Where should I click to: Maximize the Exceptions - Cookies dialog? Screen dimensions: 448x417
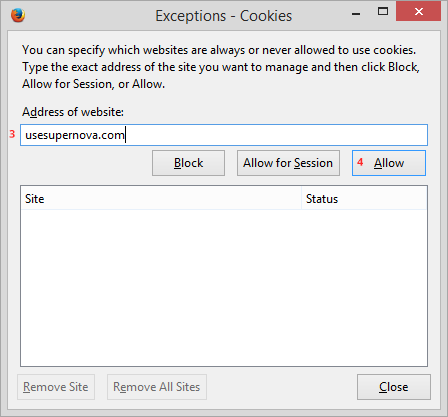(383, 12)
